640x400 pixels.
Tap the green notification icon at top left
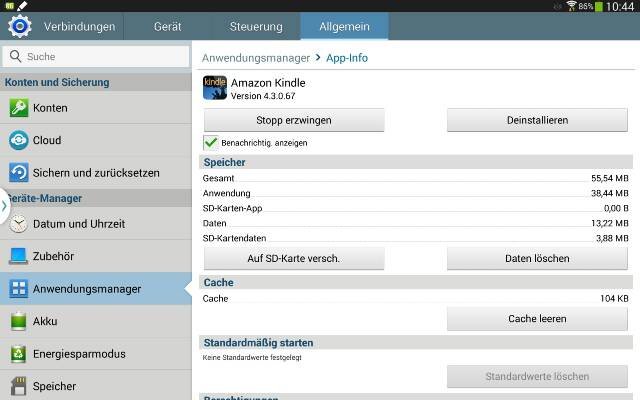click(10, 6)
